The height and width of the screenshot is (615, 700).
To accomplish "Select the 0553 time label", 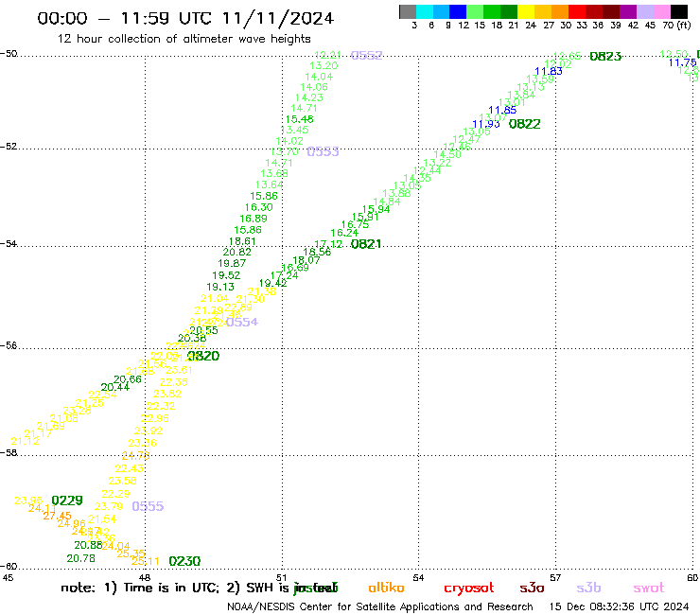I will point(323,151).
